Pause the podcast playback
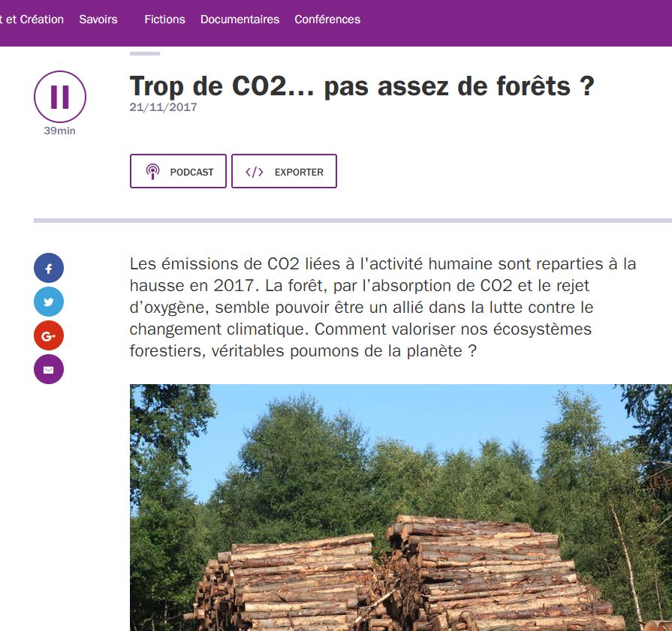 click(60, 96)
